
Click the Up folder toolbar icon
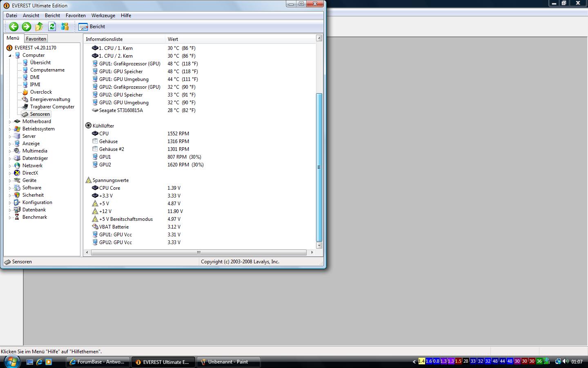click(x=39, y=27)
